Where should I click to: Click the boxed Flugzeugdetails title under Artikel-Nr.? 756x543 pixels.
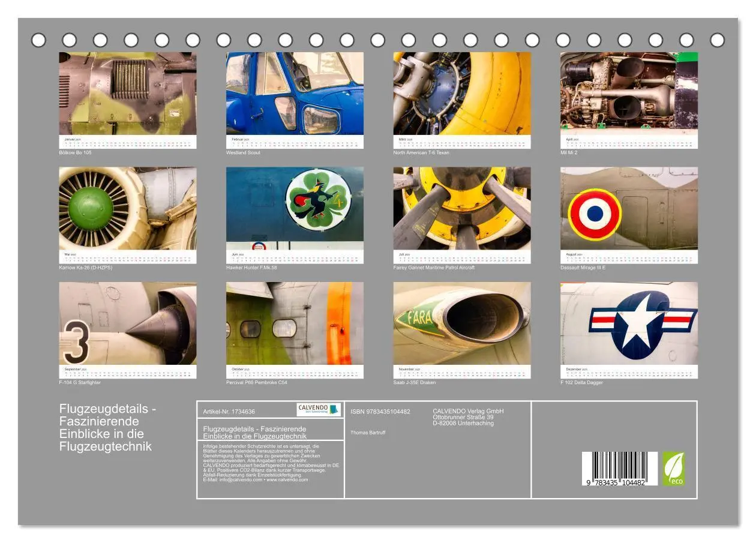click(255, 433)
